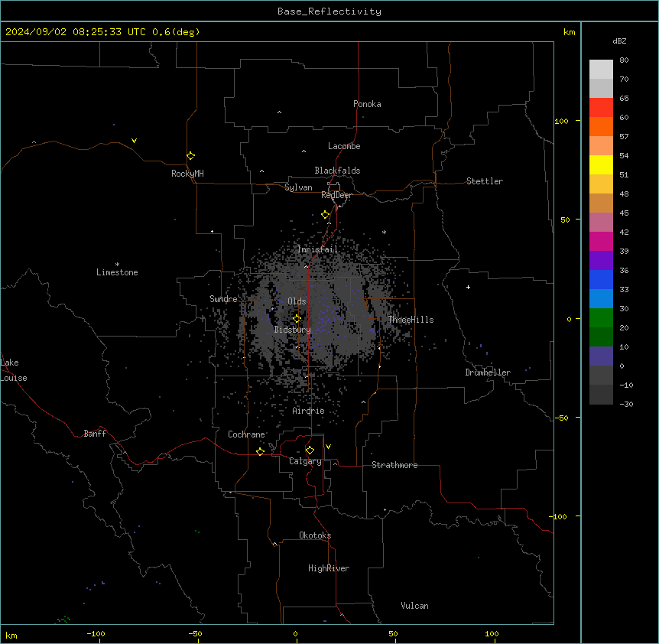Image resolution: width=659 pixels, height=644 pixels.
Task: Click the white plus marker north of Drumheller
Action: click(468, 287)
